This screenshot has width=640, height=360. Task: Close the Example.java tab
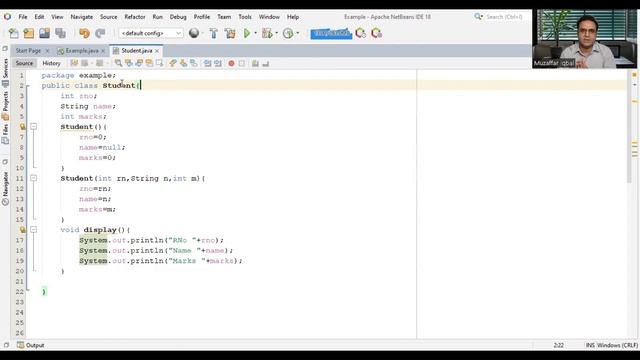103,51
